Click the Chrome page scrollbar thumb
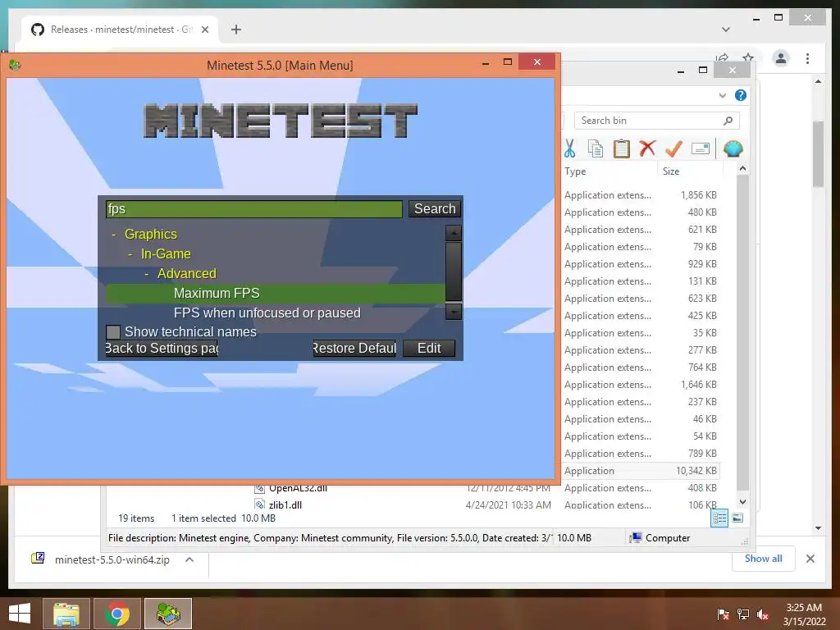Screen dimensions: 840x630 point(818,153)
